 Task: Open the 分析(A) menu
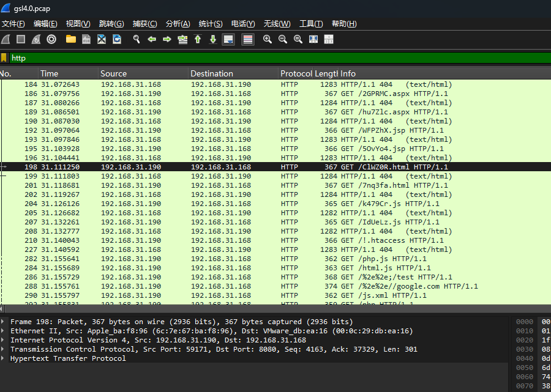(178, 24)
